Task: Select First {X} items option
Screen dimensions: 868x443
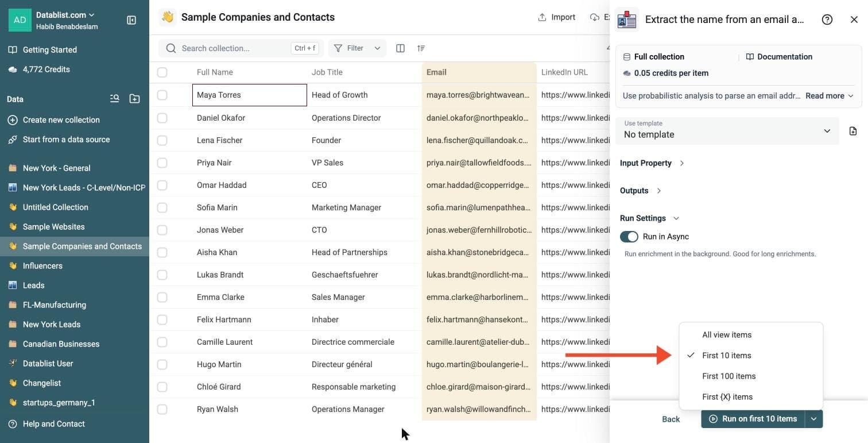Action: click(751, 397)
